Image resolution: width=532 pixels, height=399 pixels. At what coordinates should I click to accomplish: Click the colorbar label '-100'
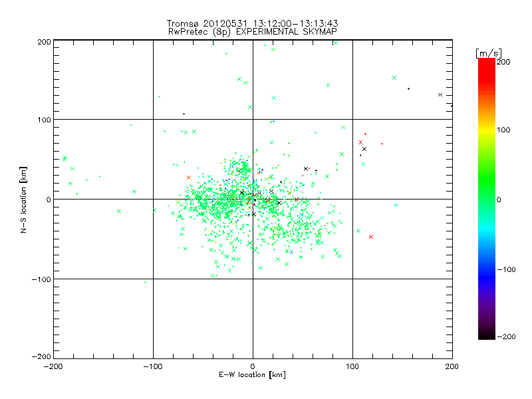click(506, 269)
